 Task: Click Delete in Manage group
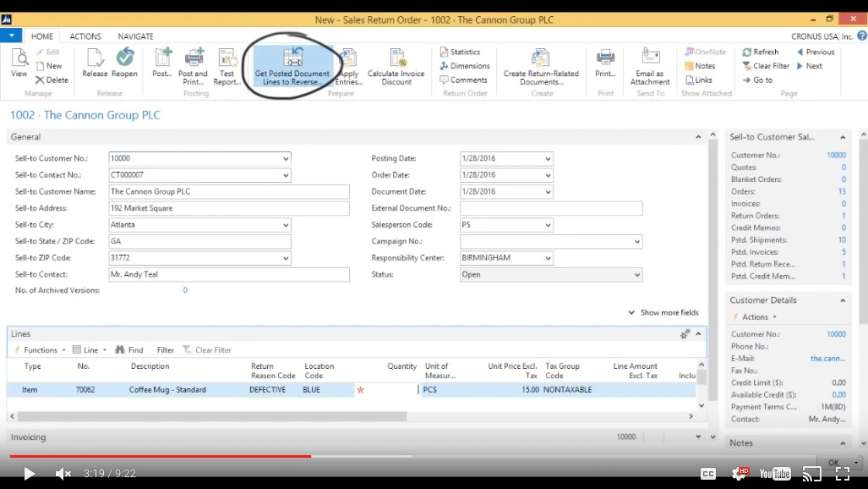coord(52,80)
